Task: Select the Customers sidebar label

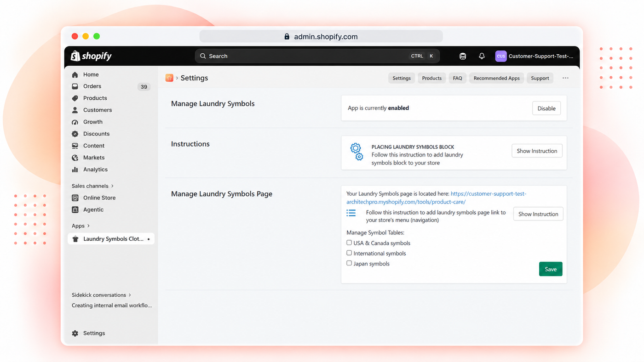Action: pyautogui.click(x=98, y=110)
